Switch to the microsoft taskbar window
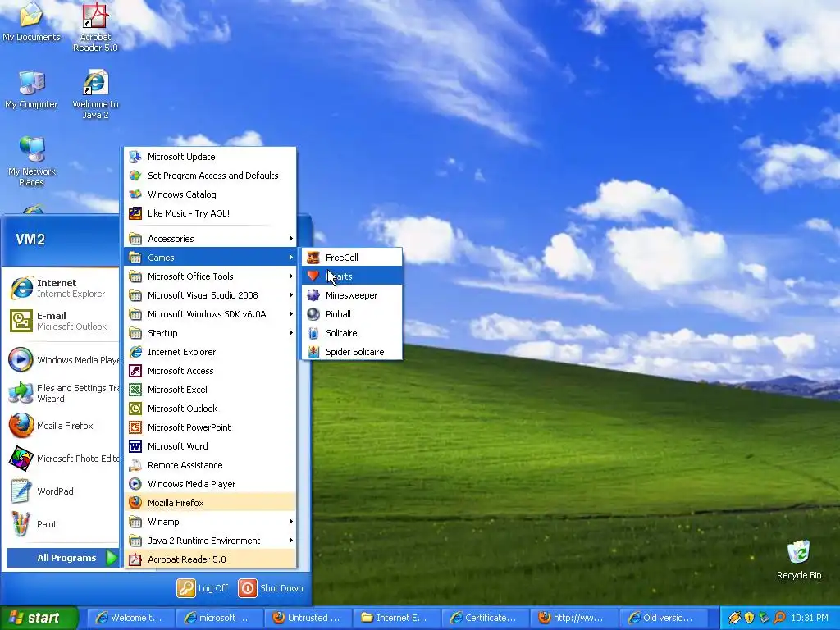 pyautogui.click(x=219, y=619)
